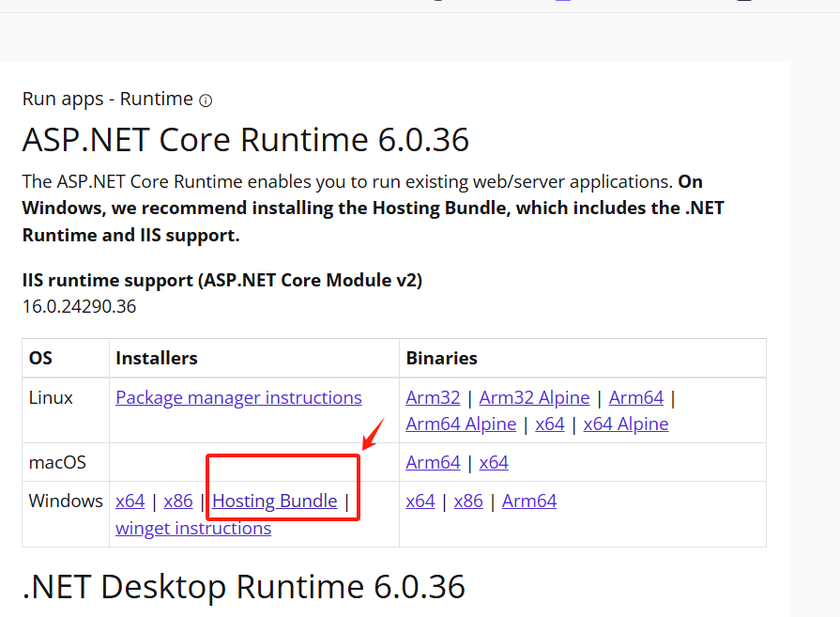
Task: Download Windows x86 binary
Action: tap(468, 501)
